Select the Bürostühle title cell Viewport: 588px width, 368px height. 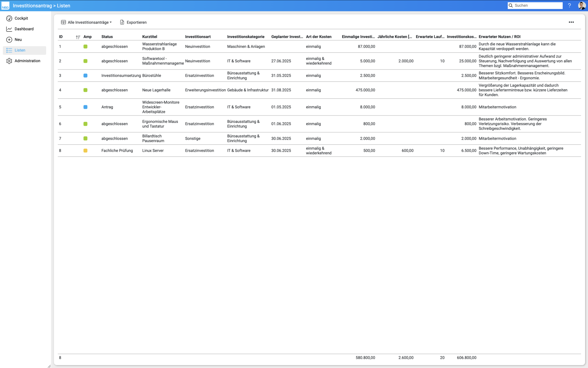pyautogui.click(x=152, y=76)
